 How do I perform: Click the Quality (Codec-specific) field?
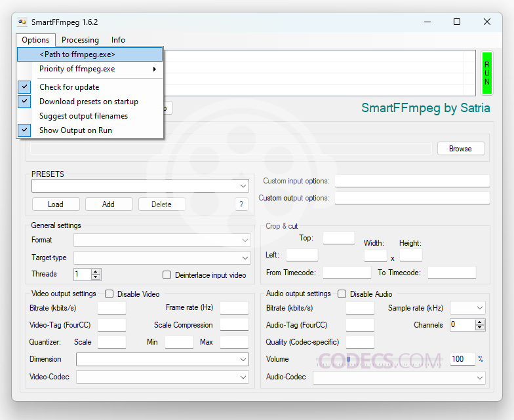coord(360,342)
